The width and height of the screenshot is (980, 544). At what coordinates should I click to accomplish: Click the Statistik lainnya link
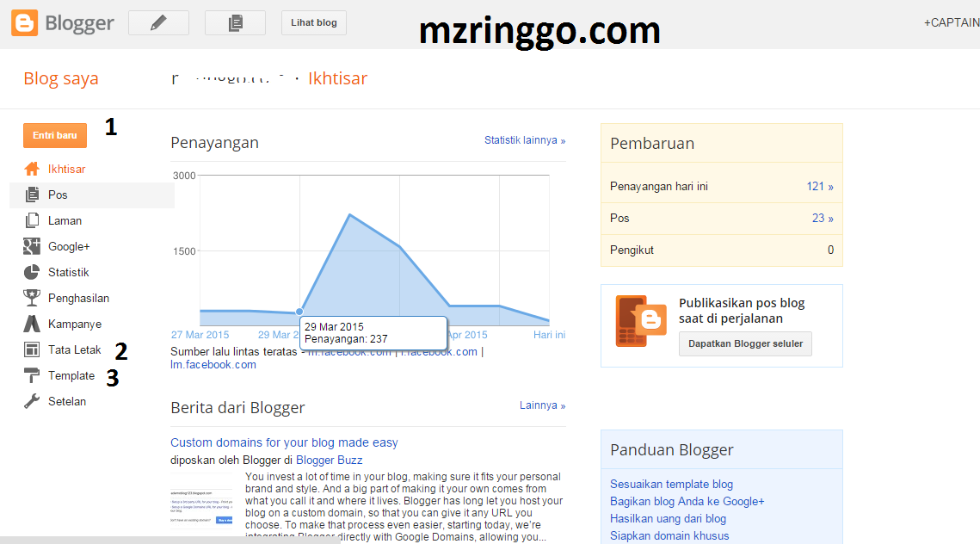click(x=524, y=140)
